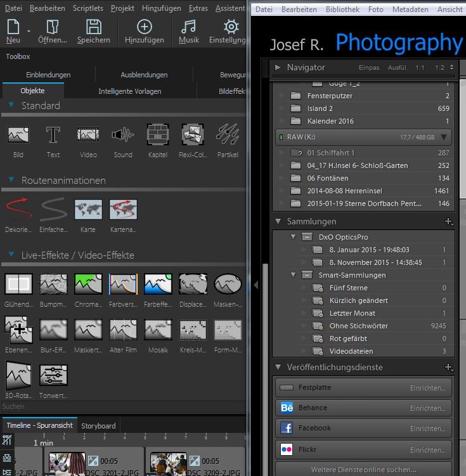Collapse the DxO OpticsPro collection set
Image resolution: width=466 pixels, height=476 pixels.
(293, 237)
